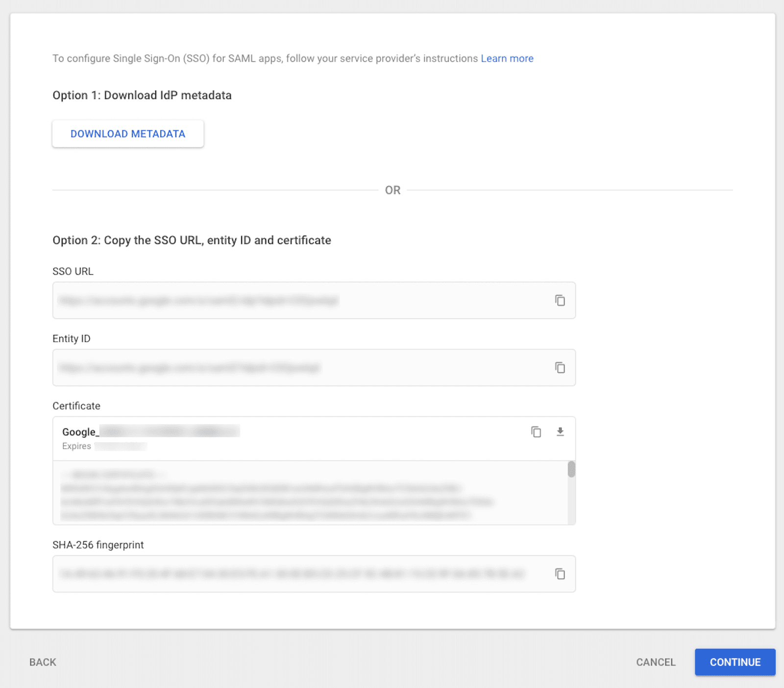Click the DOWNLOAD METADATA button
The image size is (784, 688).
(x=127, y=133)
